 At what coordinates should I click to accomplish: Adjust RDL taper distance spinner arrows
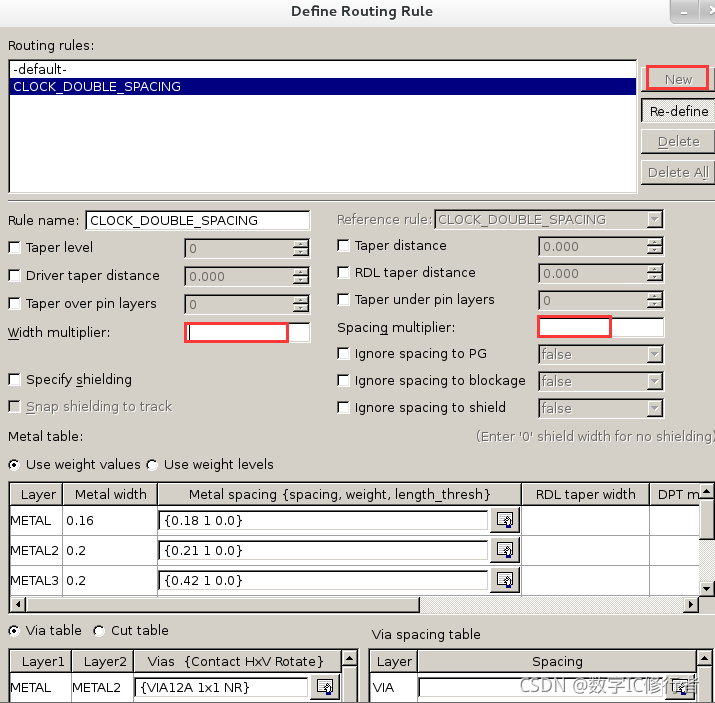654,274
